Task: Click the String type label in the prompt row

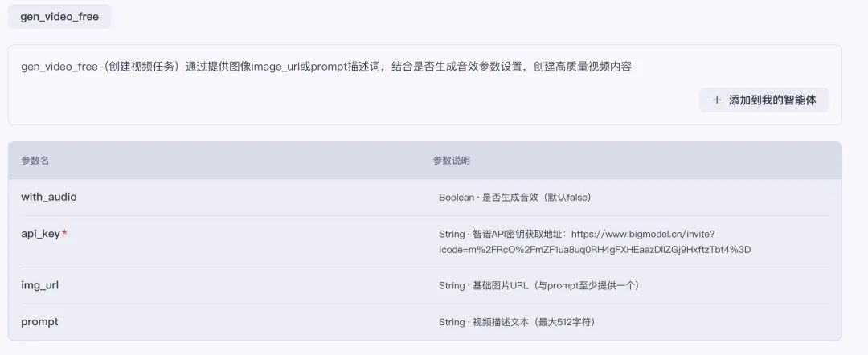Action: pos(452,323)
